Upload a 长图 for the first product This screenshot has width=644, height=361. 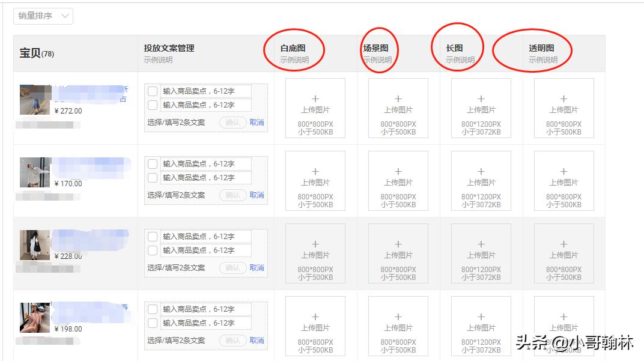pyautogui.click(x=480, y=108)
